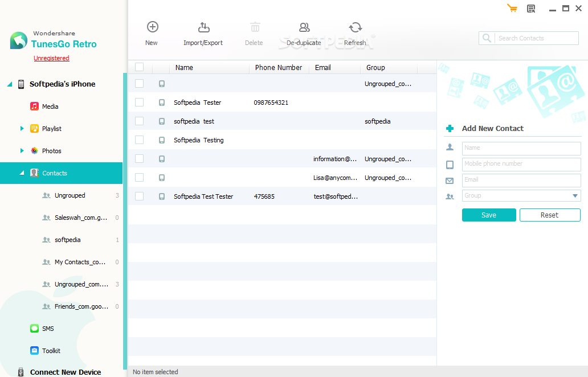
Task: Open the Unregistered link
Action: [x=51, y=58]
